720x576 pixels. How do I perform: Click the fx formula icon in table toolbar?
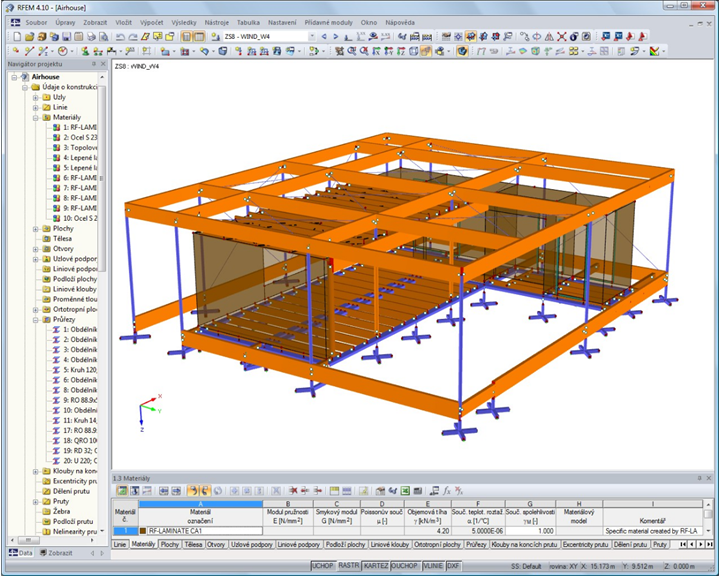pos(447,491)
